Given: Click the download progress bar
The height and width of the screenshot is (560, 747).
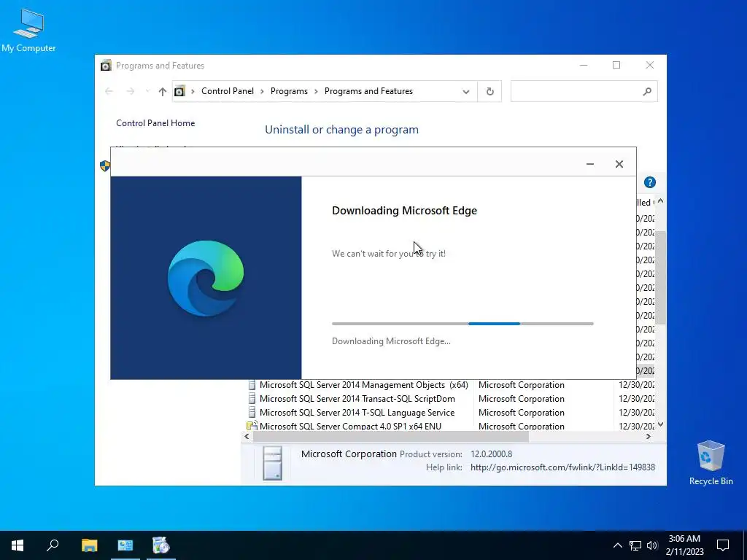Looking at the screenshot, I should click(x=462, y=324).
